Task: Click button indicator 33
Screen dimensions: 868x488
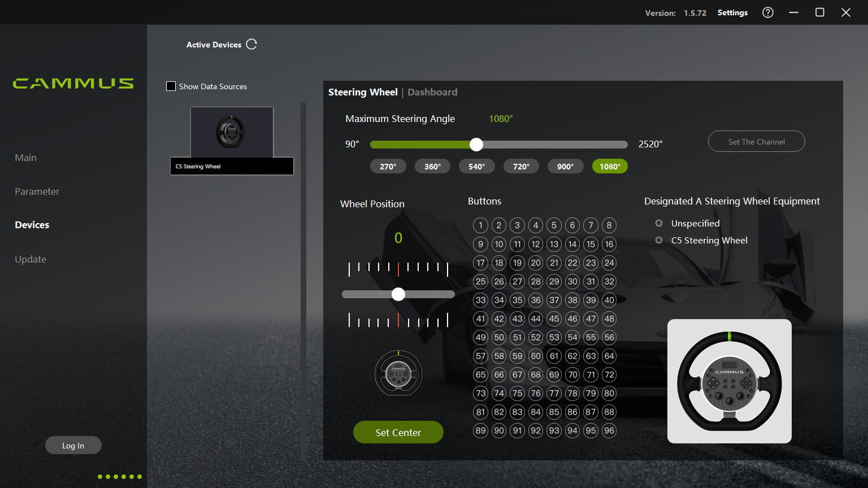Action: click(480, 300)
